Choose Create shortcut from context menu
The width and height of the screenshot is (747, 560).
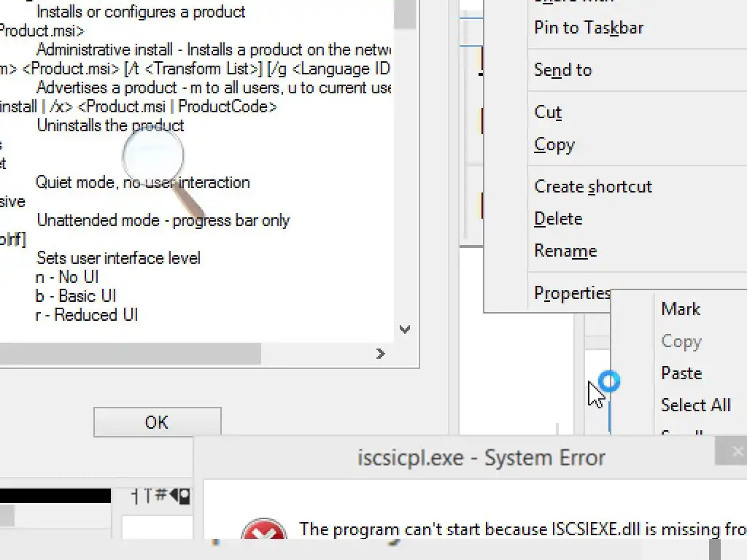592,186
